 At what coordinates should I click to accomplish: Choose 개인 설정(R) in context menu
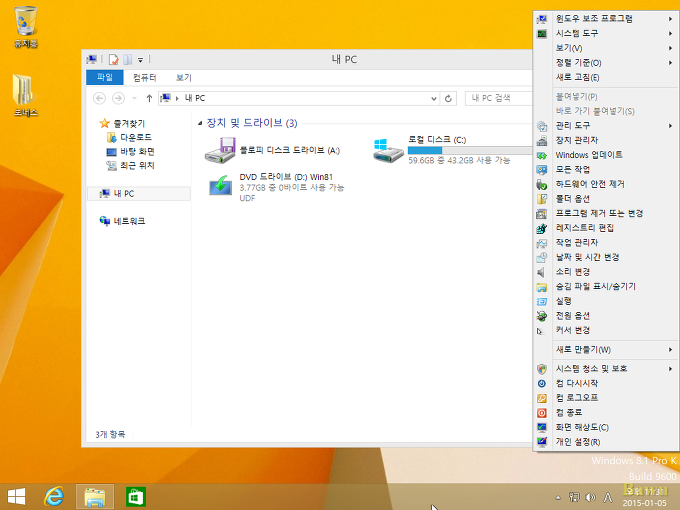tap(606, 442)
